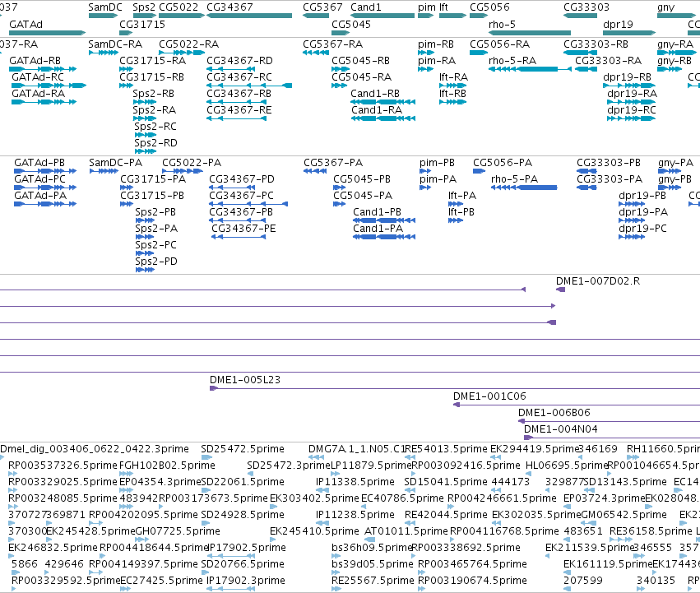
Task: Select protein Sps2-PD
Action: click(145, 270)
